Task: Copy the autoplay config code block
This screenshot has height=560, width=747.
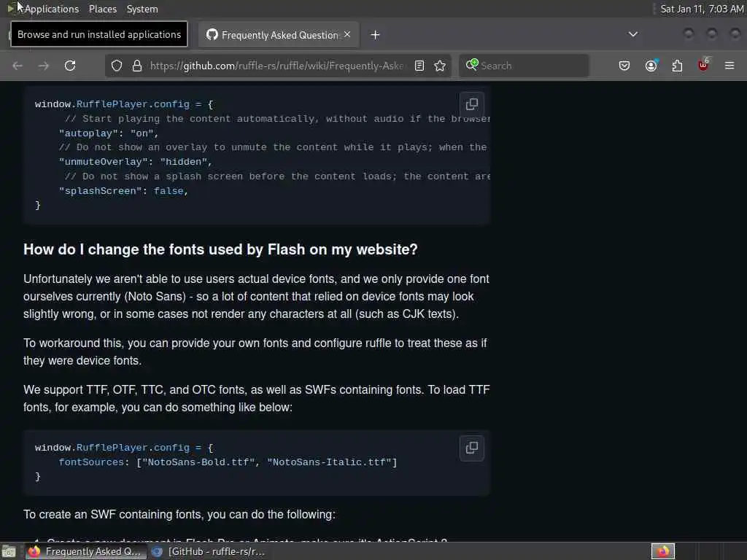Action: pos(472,104)
